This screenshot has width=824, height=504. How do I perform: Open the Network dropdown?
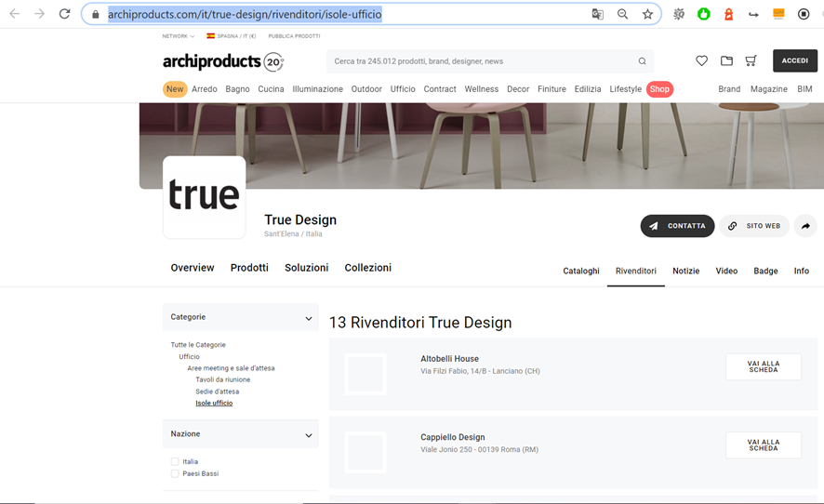(178, 36)
